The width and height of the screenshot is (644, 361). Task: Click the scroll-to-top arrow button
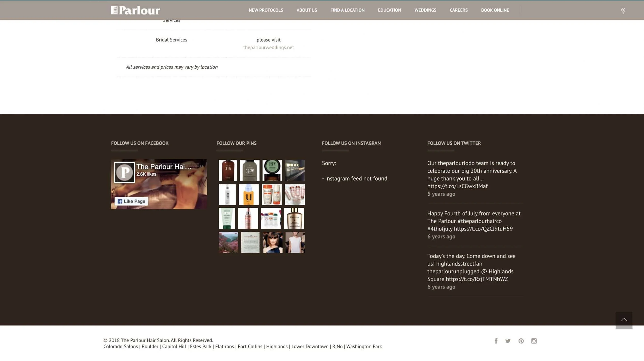[x=624, y=320]
